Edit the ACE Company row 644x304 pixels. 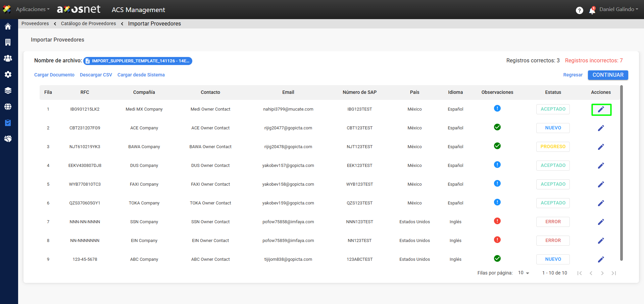tap(601, 128)
